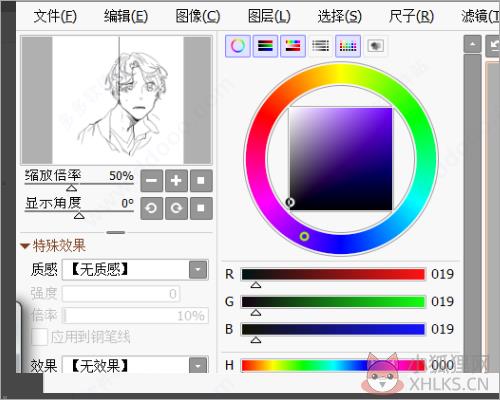
Task: Open the 图层(L) menu
Action: (x=269, y=16)
